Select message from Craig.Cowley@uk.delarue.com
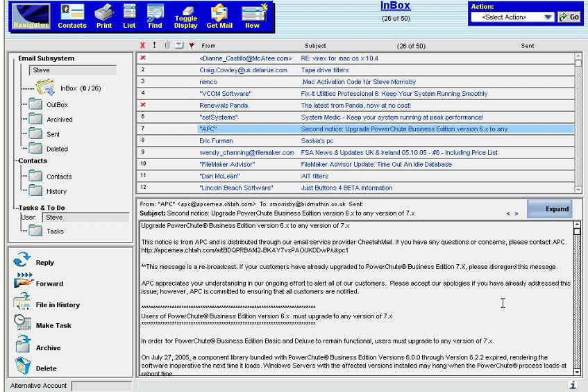 tap(355, 70)
